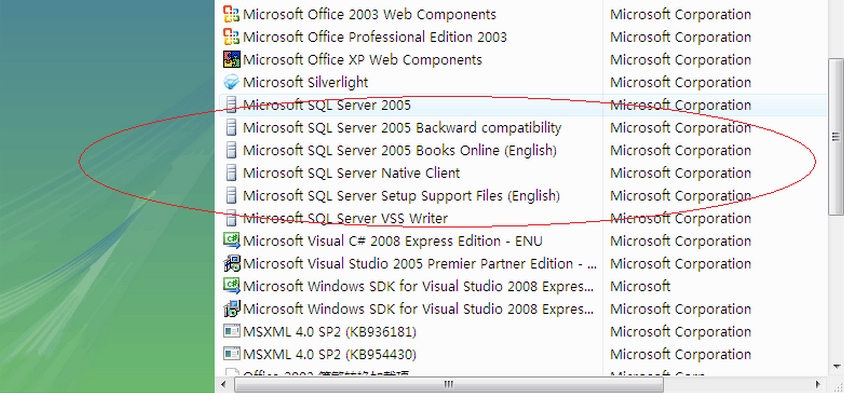Click the SQL Server Setup Support Files icon
This screenshot has width=844, height=393.
tap(231, 195)
